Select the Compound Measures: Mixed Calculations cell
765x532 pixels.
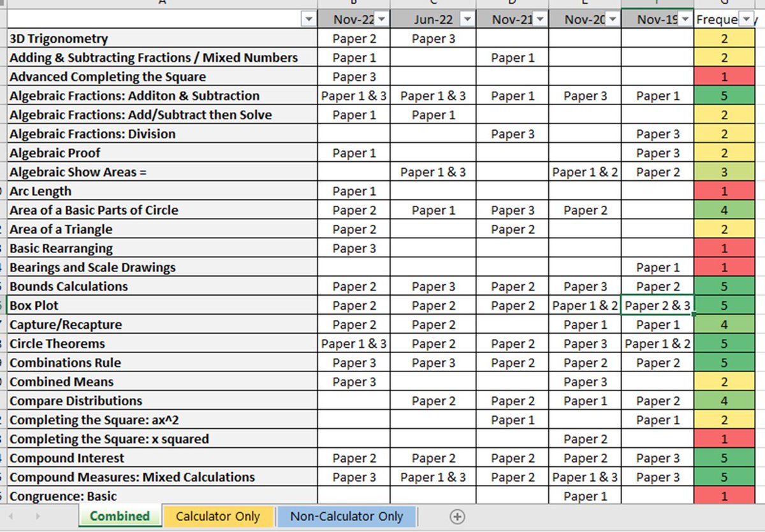(163, 478)
